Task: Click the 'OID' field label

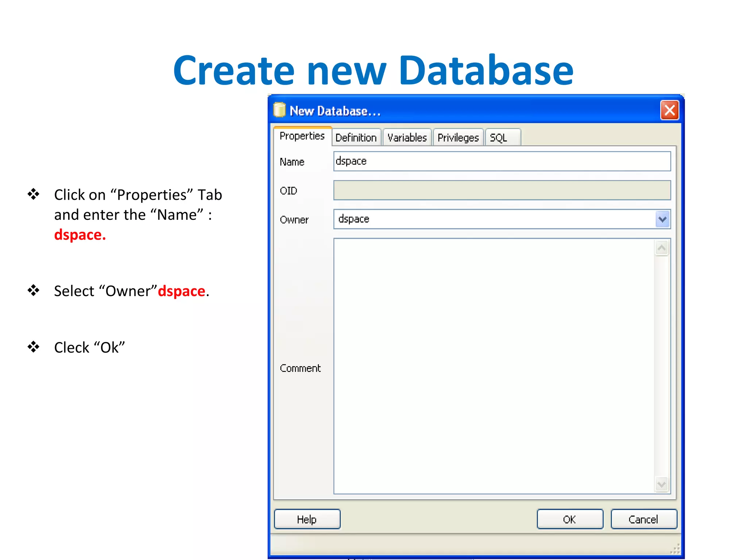Action: 289,191
